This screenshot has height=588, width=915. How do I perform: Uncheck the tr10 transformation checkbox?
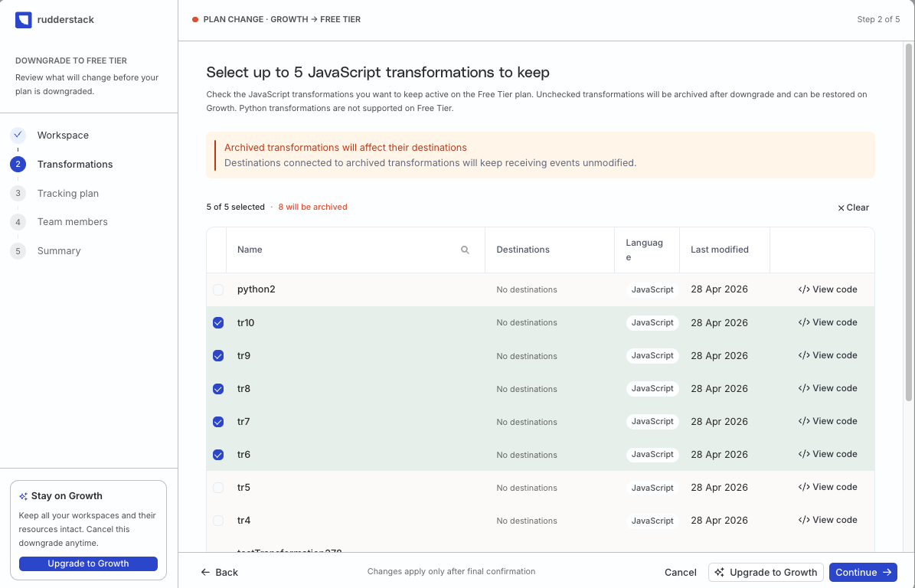pyautogui.click(x=218, y=322)
